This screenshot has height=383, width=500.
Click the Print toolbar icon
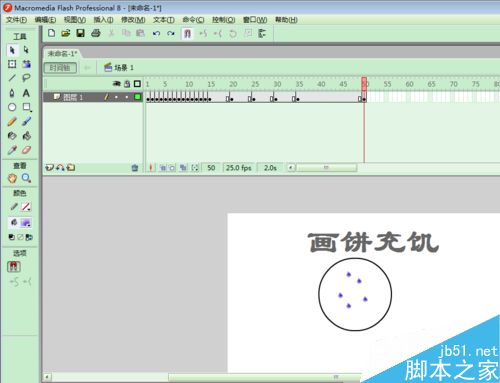(x=96, y=33)
